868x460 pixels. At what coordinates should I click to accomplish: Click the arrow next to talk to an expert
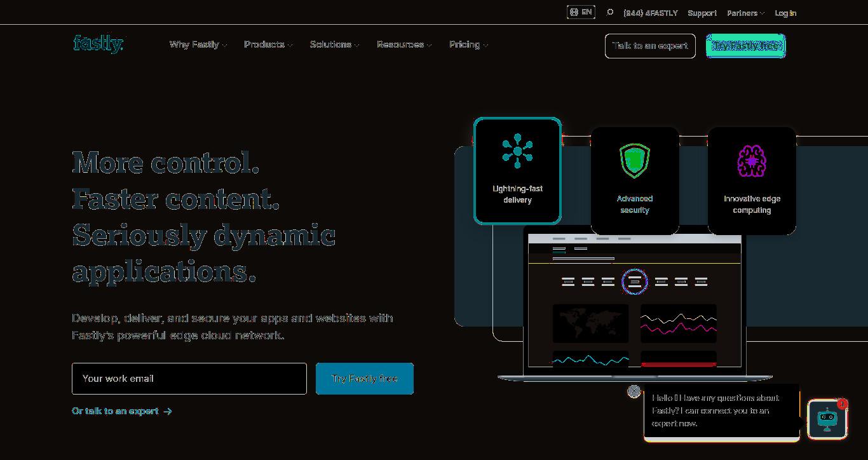[168, 411]
